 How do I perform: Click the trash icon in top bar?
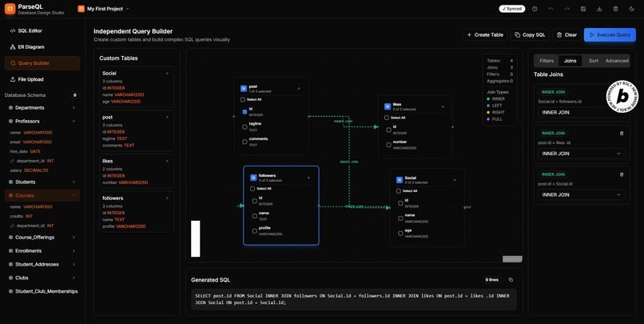click(615, 9)
